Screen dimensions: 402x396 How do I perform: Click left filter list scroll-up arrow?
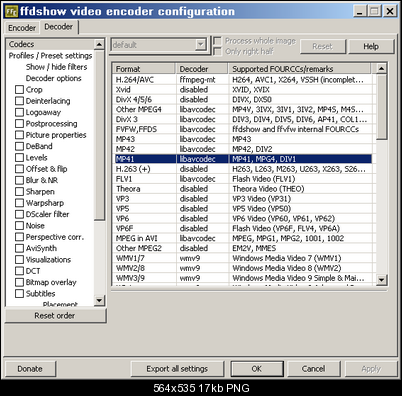[99, 45]
